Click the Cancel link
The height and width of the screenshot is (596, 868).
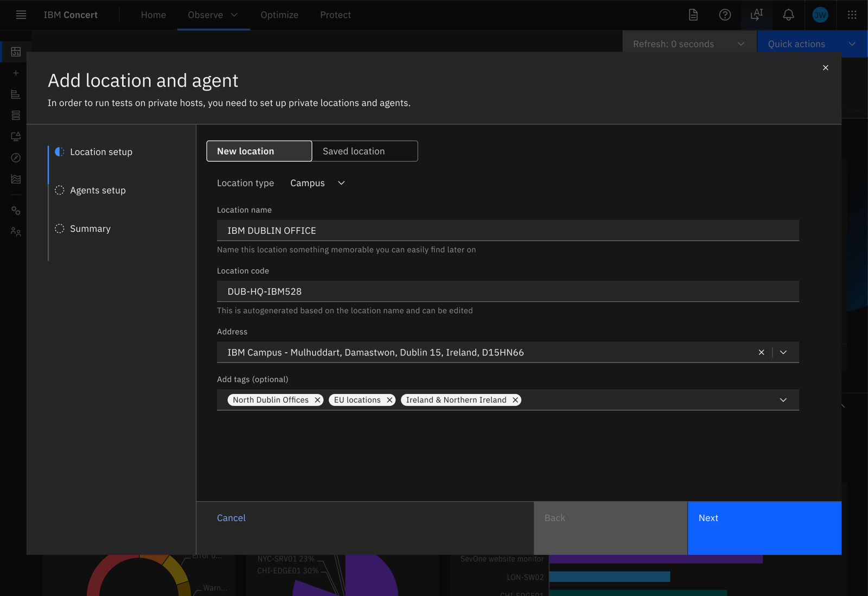point(231,518)
